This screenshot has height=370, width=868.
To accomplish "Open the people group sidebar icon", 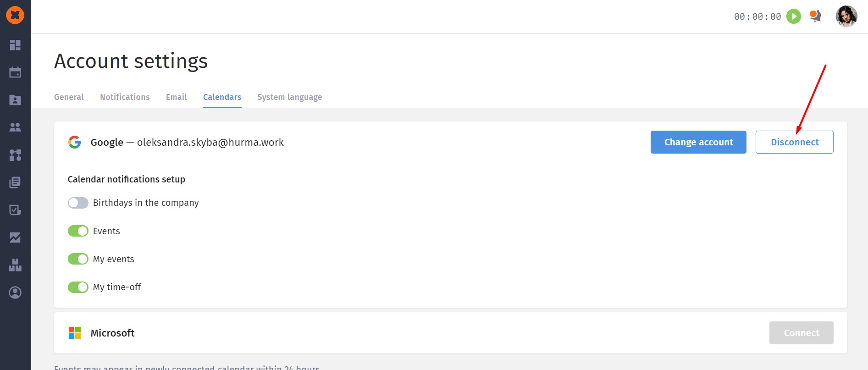I will 15,127.
